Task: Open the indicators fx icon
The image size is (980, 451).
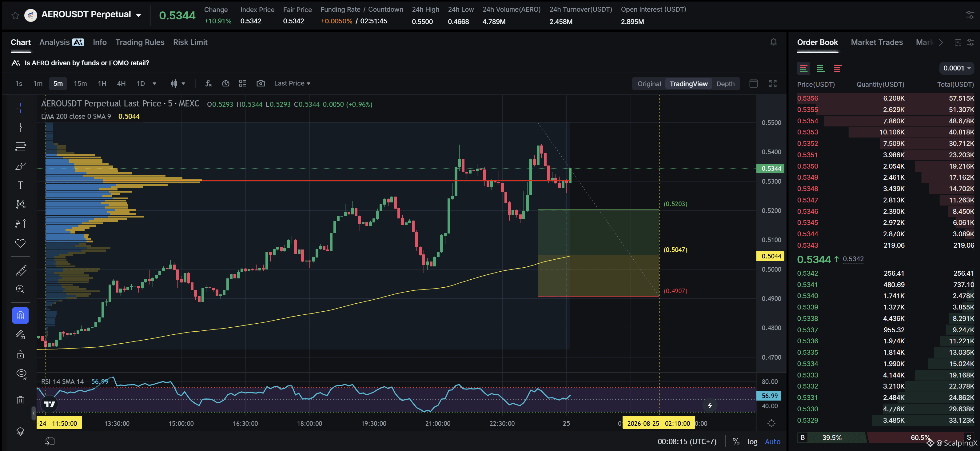Action: pos(209,84)
